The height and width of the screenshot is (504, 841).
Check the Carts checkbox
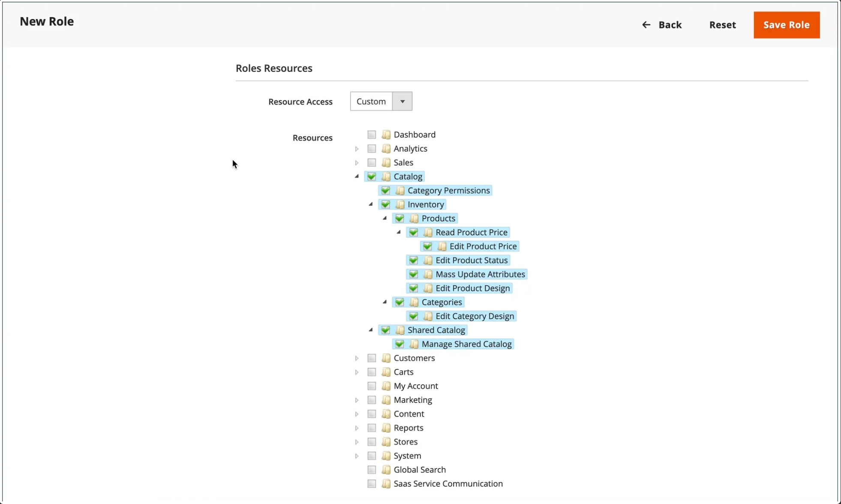click(x=372, y=372)
